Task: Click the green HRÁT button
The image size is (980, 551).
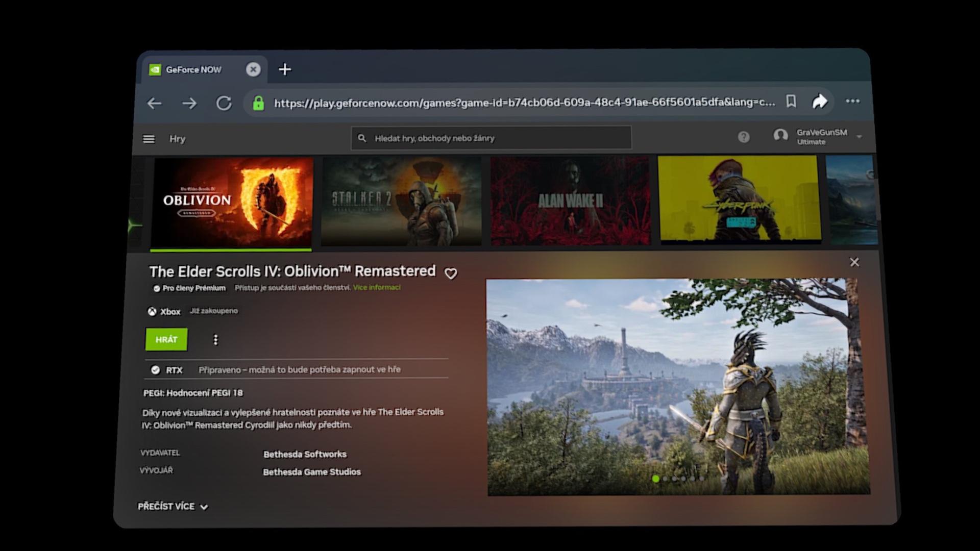Action: pos(166,339)
